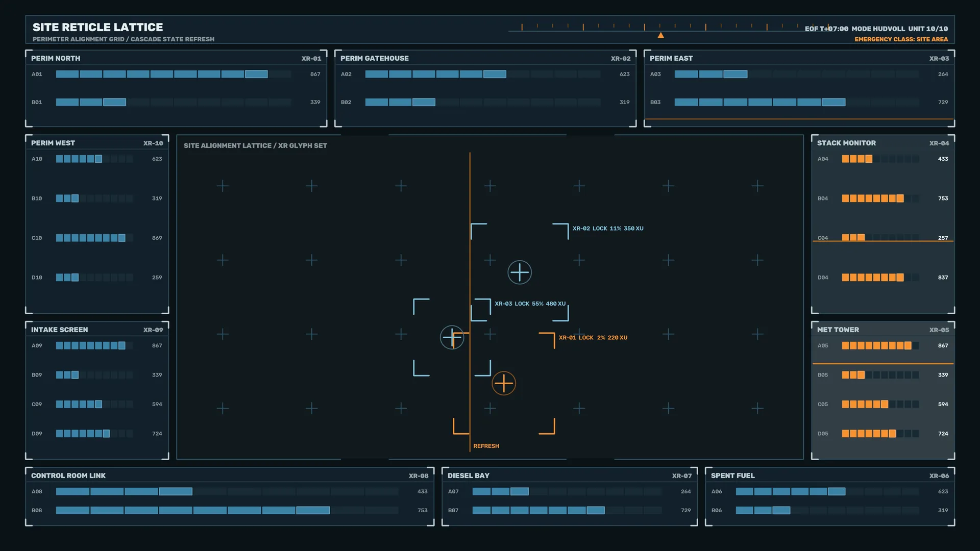This screenshot has height=551, width=980.
Task: Click the A06 bar gauge in SPENT FUEL
Action: point(827,491)
